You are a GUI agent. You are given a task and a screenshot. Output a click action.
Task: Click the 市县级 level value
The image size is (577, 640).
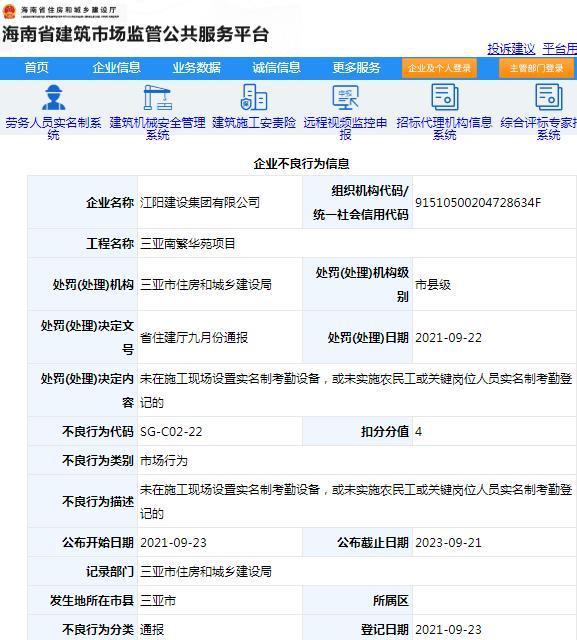coord(433,284)
